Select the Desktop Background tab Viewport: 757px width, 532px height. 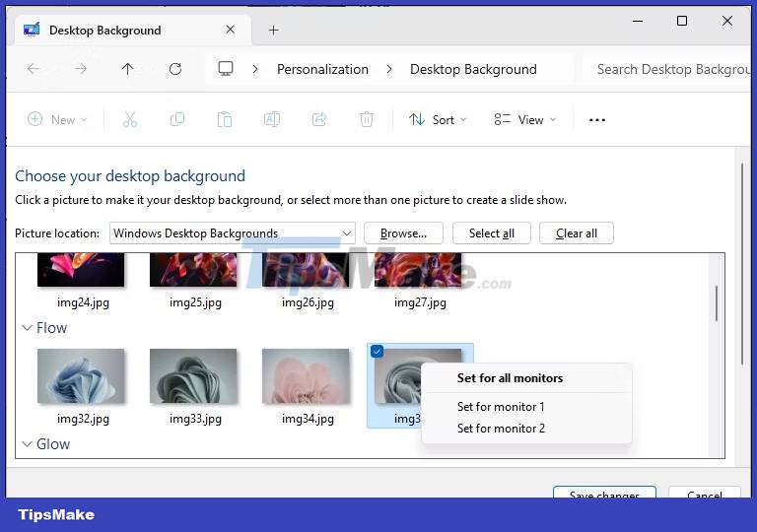[133, 31]
